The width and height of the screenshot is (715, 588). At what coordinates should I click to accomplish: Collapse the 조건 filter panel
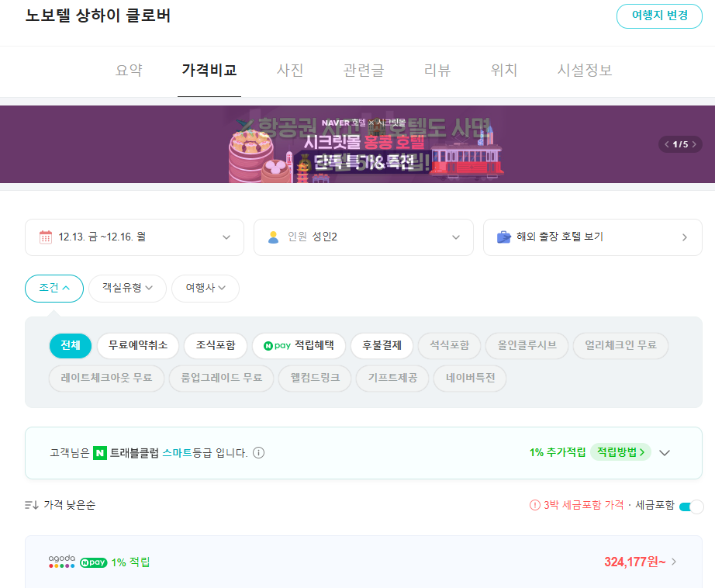(54, 289)
